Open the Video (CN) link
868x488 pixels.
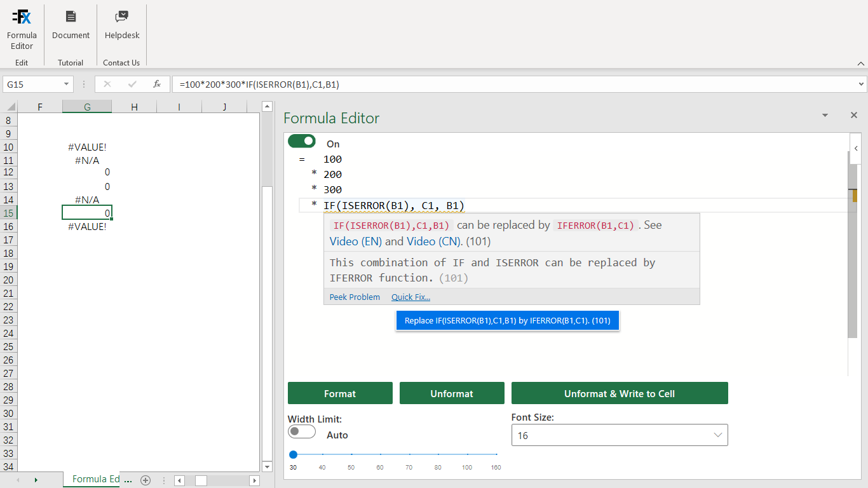pyautogui.click(x=435, y=241)
